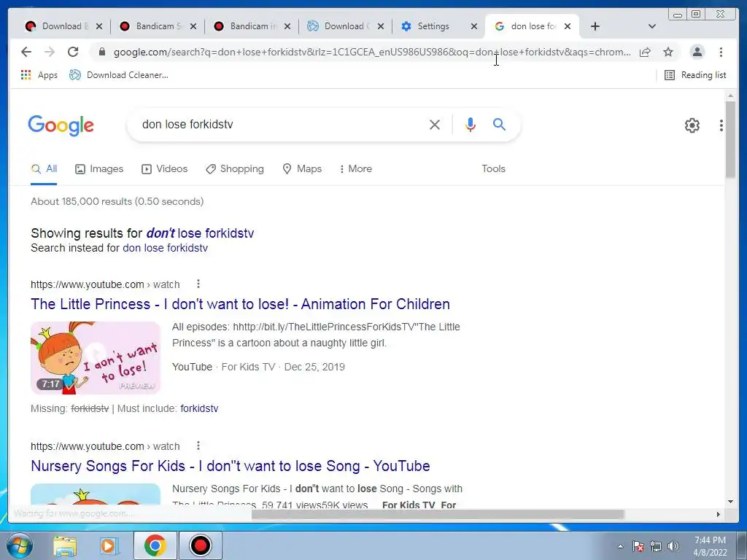Click into the Google search field
This screenshot has height=560, width=747.
[x=281, y=124]
